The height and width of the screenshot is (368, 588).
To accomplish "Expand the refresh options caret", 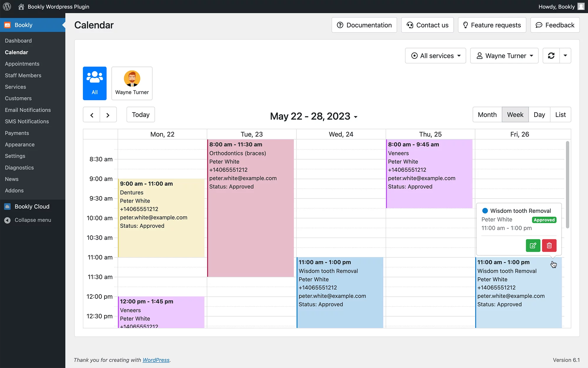I will [565, 56].
